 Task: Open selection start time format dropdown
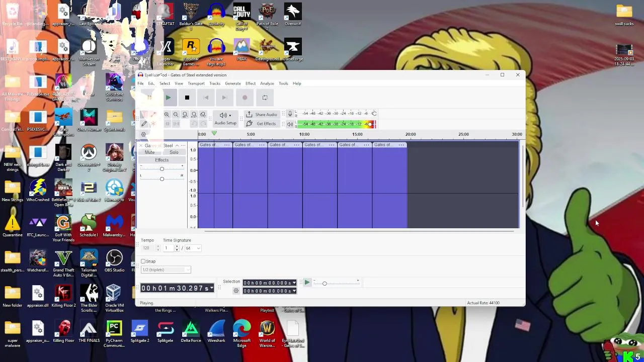(294, 283)
